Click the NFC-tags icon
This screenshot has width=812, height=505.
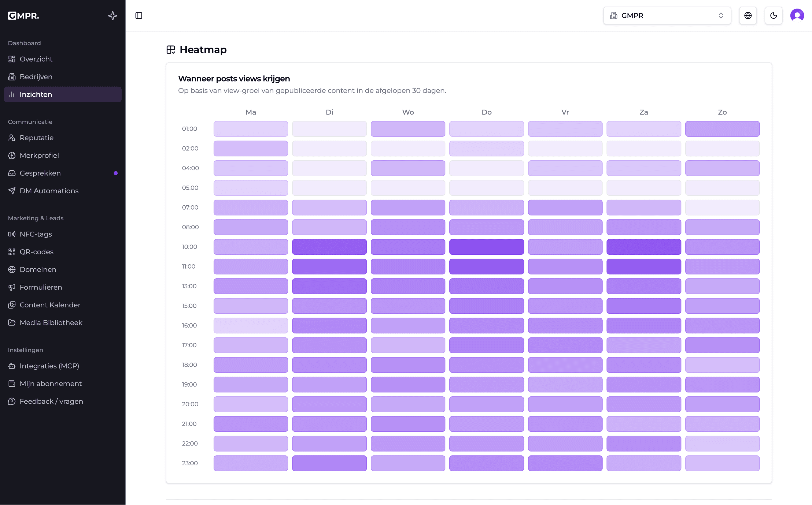tap(12, 234)
